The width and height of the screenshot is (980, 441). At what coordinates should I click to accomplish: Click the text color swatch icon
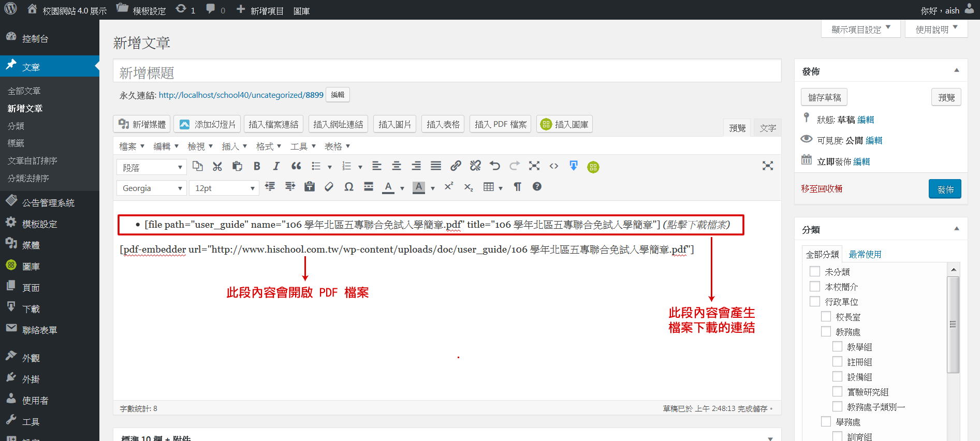pyautogui.click(x=388, y=187)
